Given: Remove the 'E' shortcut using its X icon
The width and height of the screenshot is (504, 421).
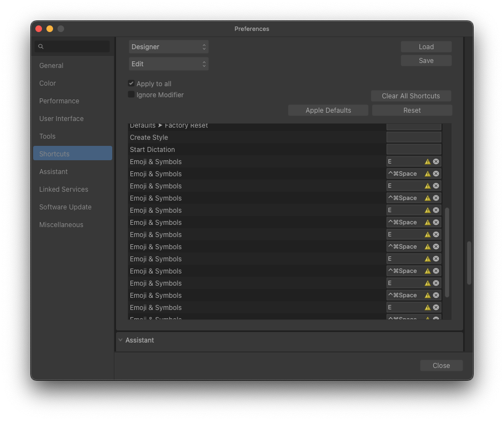Looking at the screenshot, I should (436, 161).
